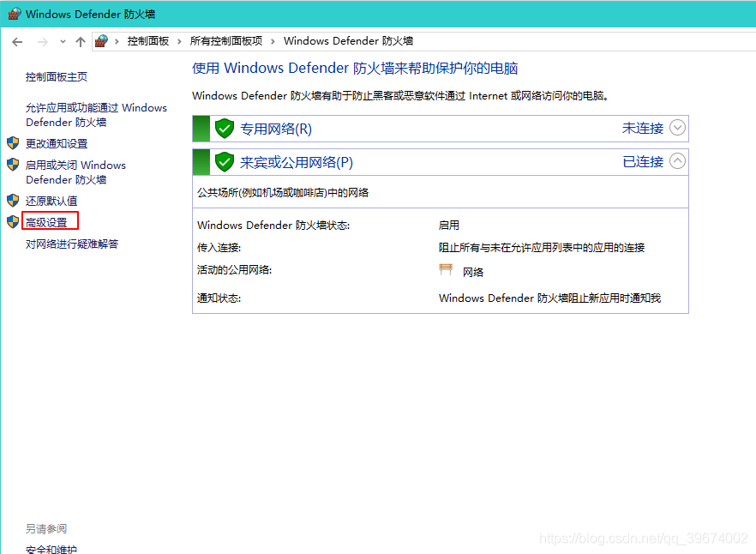Click the 通知状态 label
This screenshot has width=756, height=554.
(219, 298)
